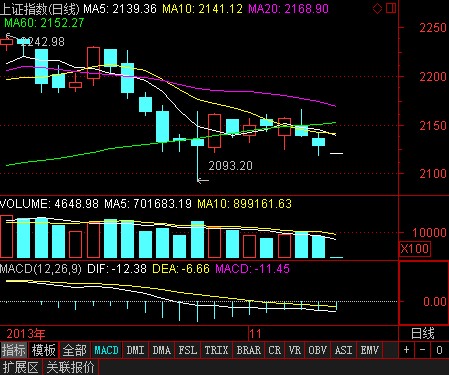
Task: Open the 模板 templates tab
Action: 43,350
